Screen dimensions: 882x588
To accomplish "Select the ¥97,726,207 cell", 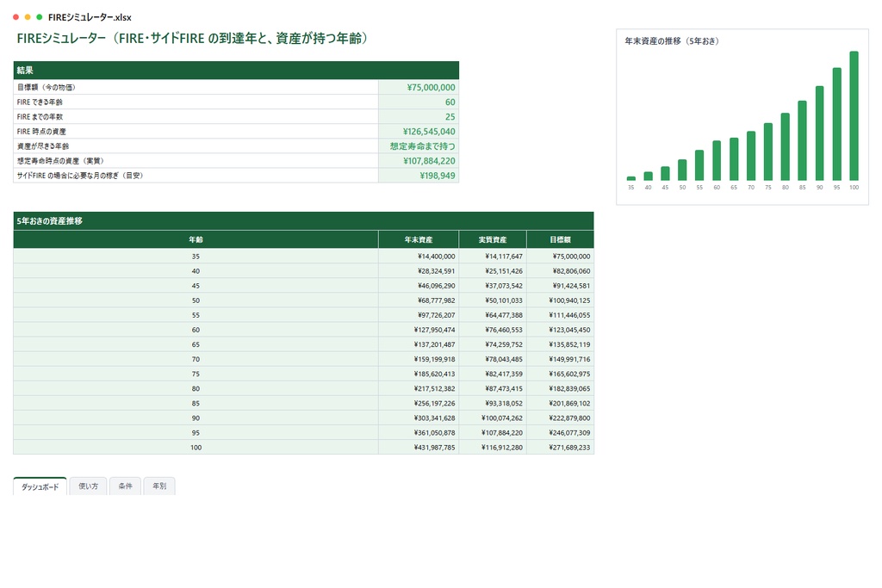I will coord(419,315).
